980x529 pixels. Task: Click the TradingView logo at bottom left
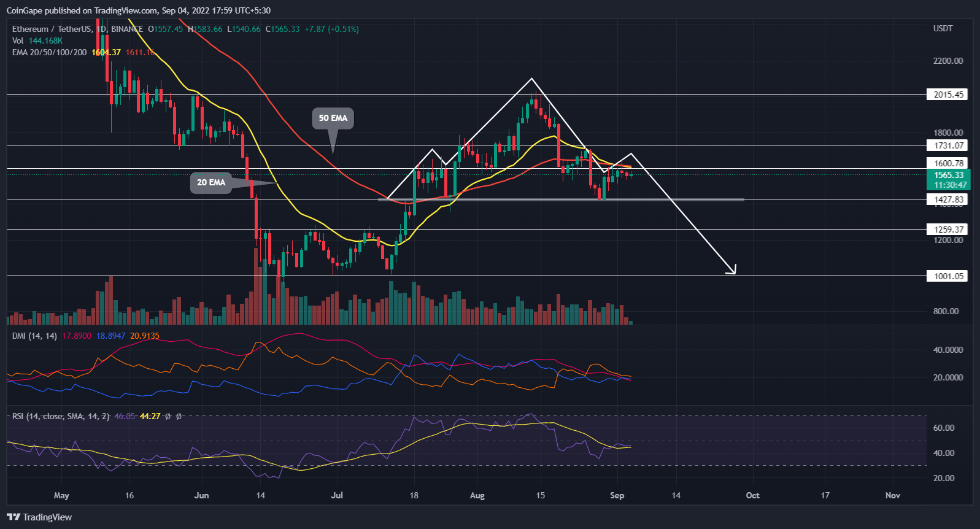coord(39,517)
